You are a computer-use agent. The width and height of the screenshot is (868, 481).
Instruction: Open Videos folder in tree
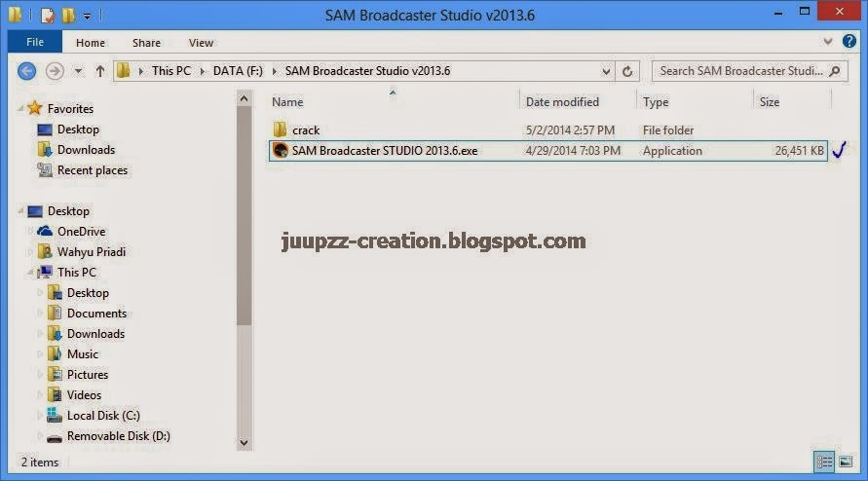click(x=84, y=395)
